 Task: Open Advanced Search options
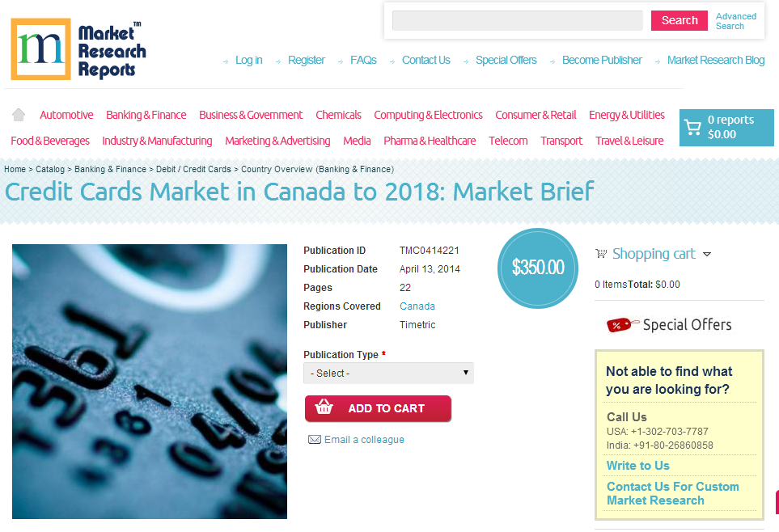[x=735, y=20]
